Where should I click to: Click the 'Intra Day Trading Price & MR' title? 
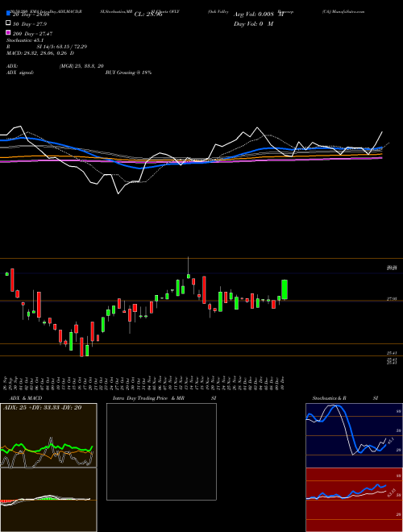(148, 398)
